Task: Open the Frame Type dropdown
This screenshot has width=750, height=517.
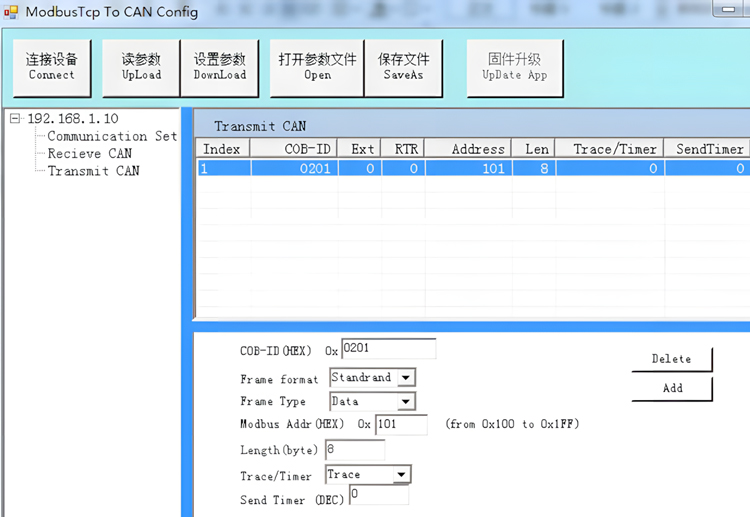Action: 405,401
